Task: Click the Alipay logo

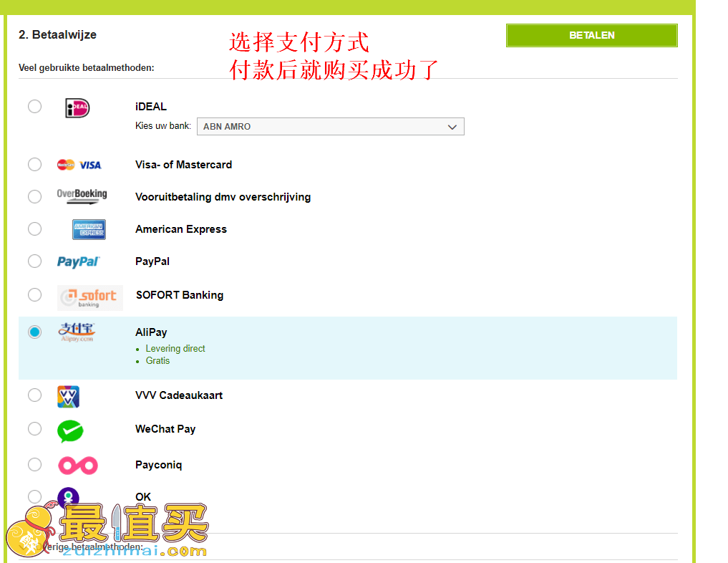Action: tap(77, 332)
